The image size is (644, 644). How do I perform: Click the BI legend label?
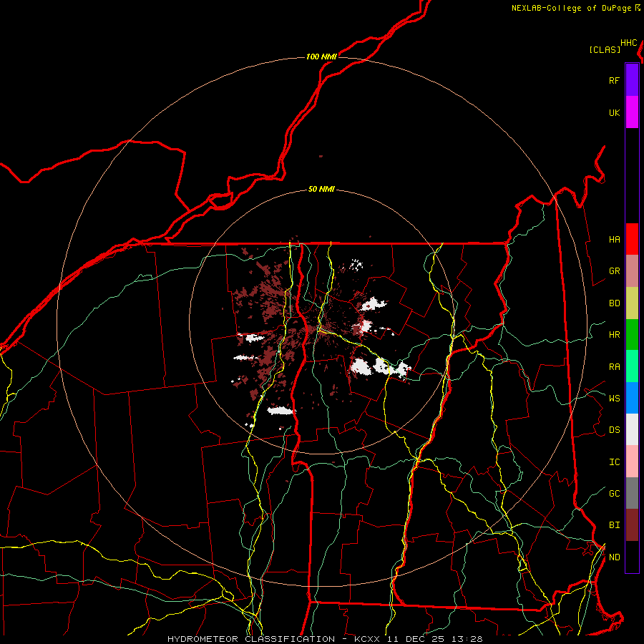(x=614, y=525)
